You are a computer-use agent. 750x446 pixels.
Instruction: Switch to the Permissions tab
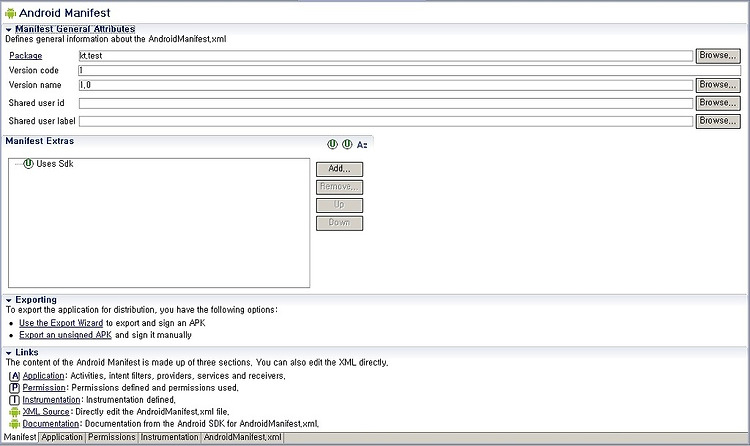(x=111, y=437)
